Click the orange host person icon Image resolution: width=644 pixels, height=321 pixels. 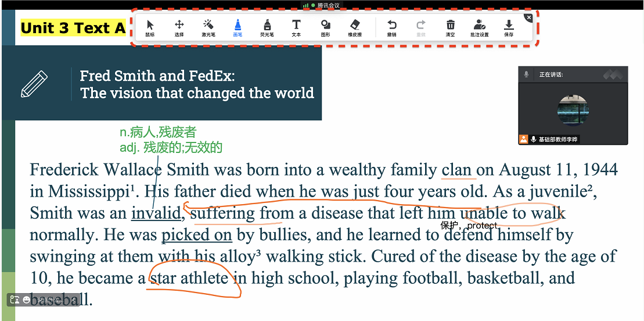point(523,139)
